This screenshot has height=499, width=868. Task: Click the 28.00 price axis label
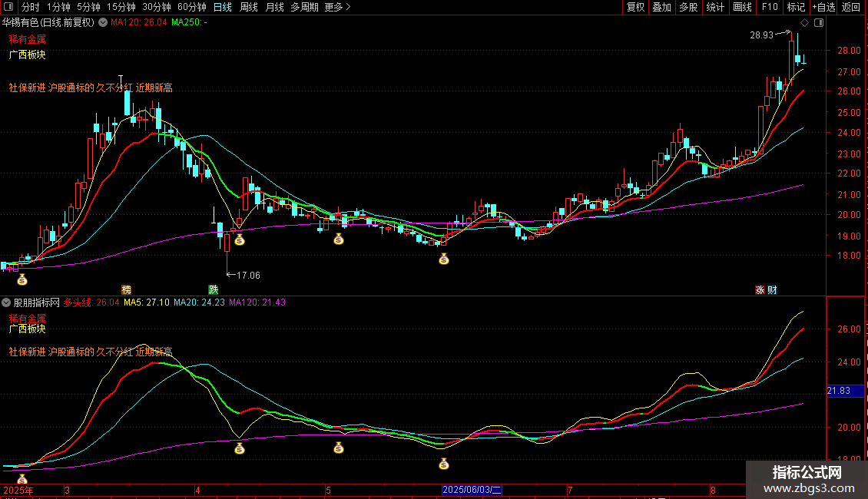coord(849,51)
